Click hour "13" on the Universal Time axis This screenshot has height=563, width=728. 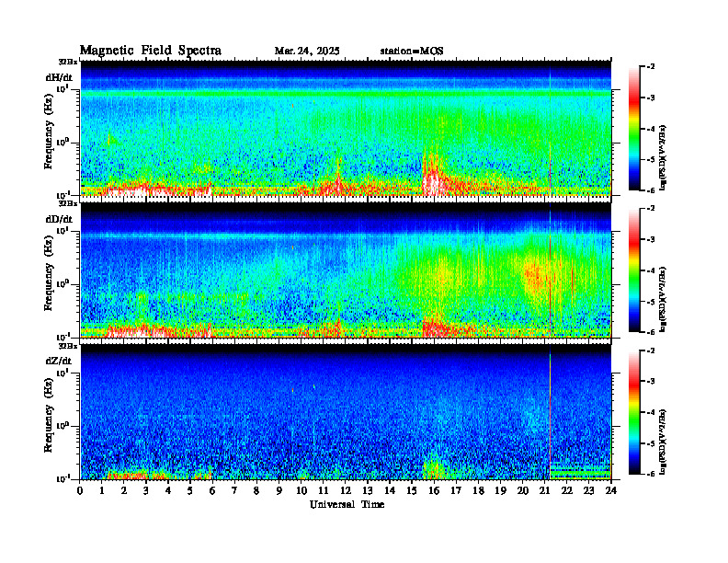368,491
